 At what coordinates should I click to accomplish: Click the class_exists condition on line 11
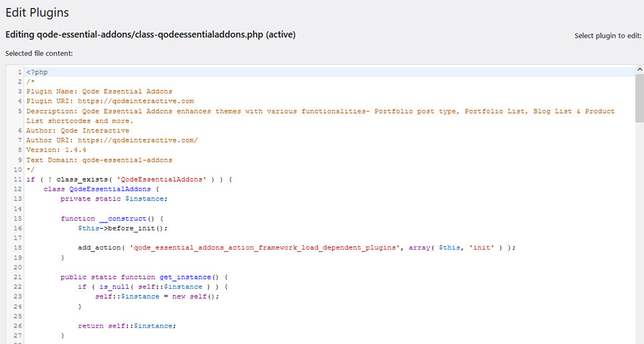(130, 179)
